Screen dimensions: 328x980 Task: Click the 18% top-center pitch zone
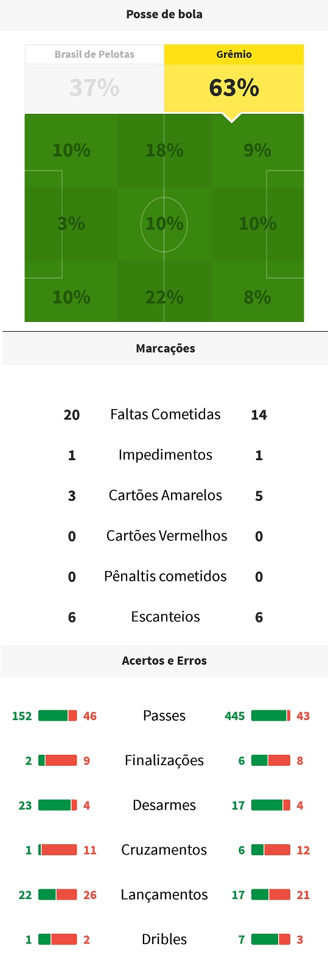coord(164,150)
